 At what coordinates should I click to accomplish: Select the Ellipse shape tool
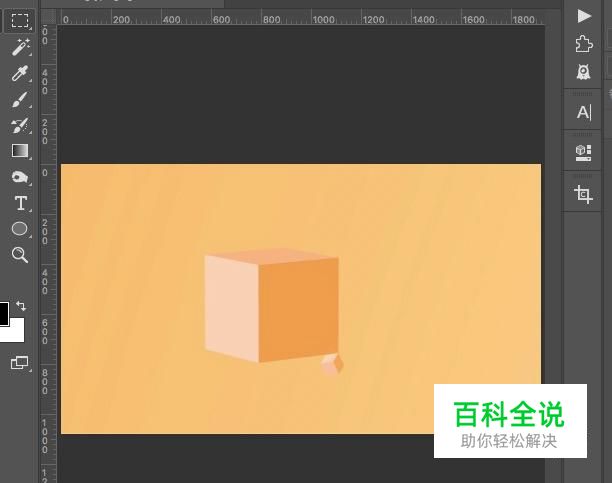(20, 229)
